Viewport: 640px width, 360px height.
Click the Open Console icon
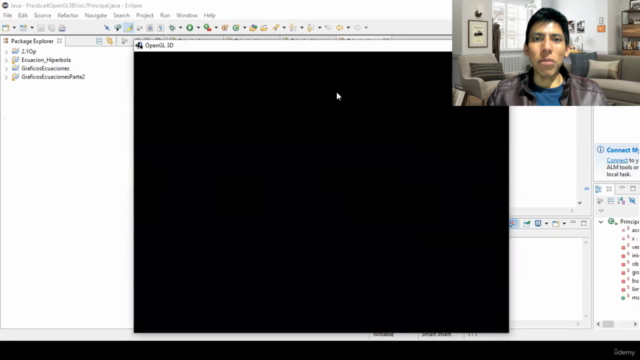pos(556,224)
